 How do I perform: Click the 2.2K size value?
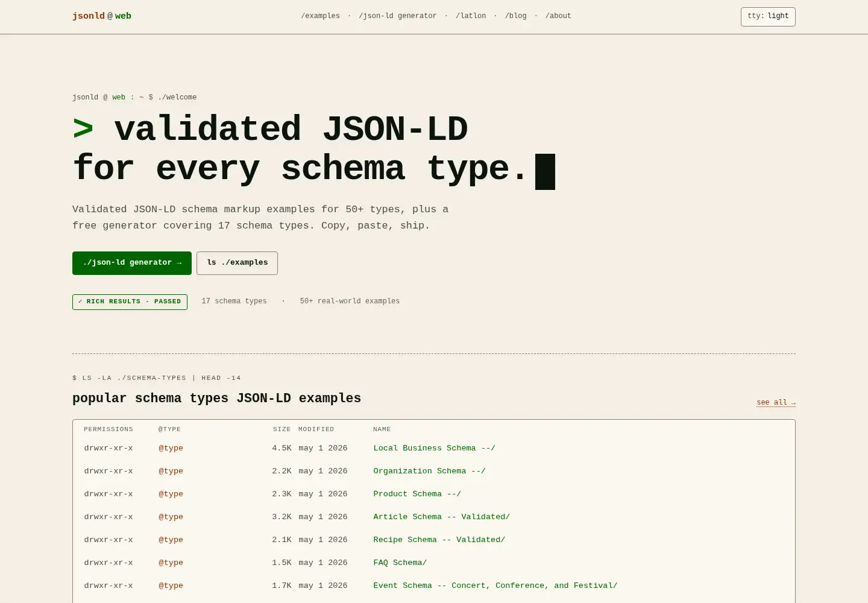click(281, 471)
